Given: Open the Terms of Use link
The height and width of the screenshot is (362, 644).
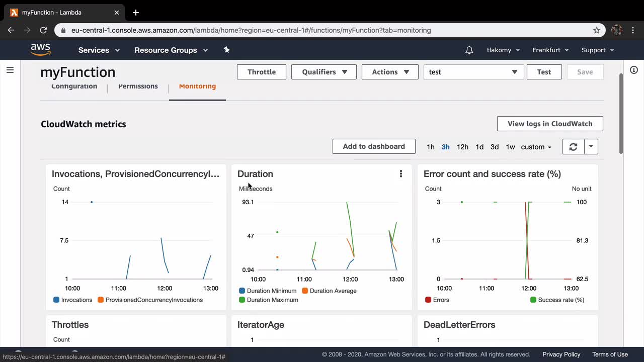Looking at the screenshot, I should coord(610,354).
